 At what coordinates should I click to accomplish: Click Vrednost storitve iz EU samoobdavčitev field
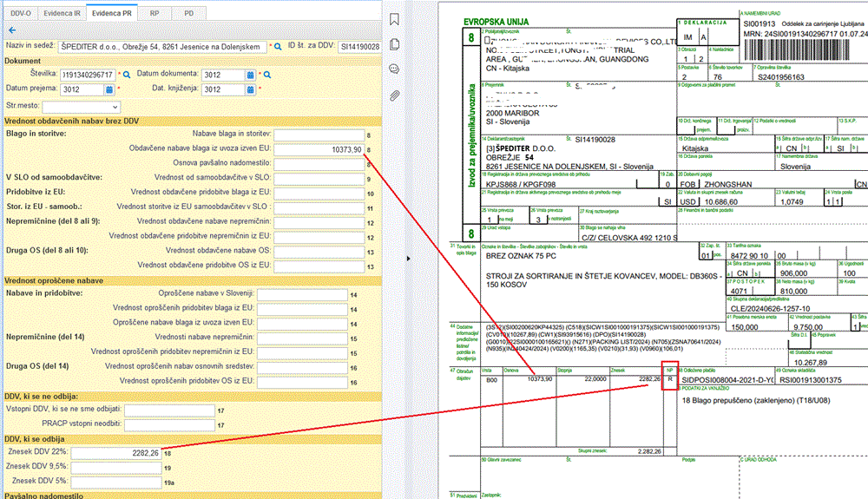point(319,207)
